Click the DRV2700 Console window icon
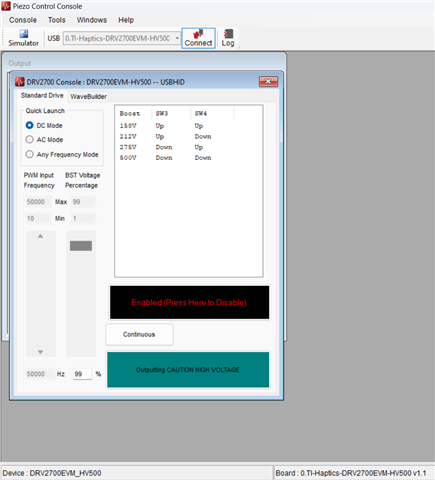Viewport: 435px width, 480px height. point(20,82)
